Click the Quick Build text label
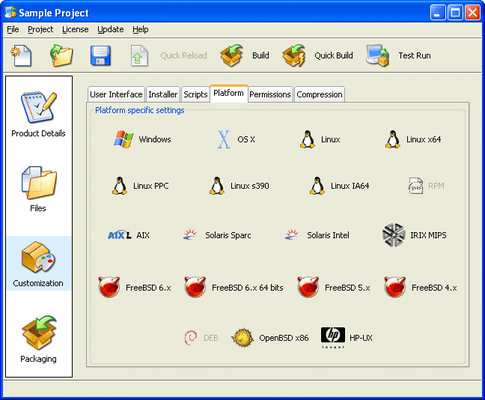 (334, 55)
